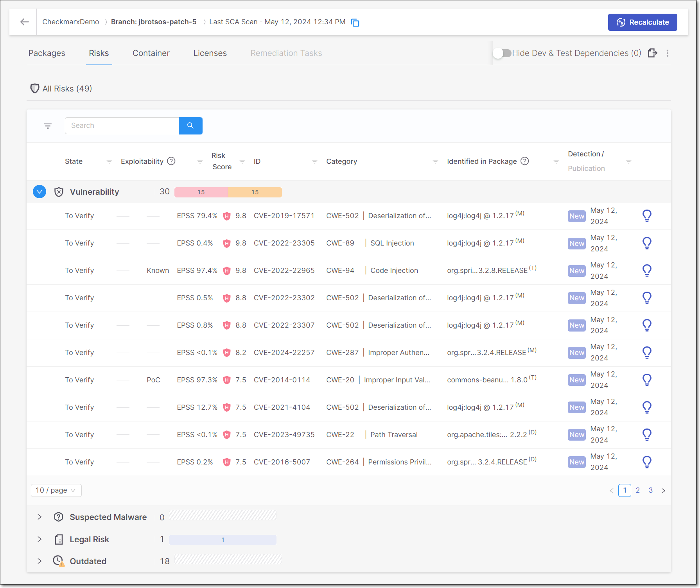Open CVE-2014-0114 vulnerability
Image resolution: width=700 pixels, height=588 pixels.
point(282,380)
